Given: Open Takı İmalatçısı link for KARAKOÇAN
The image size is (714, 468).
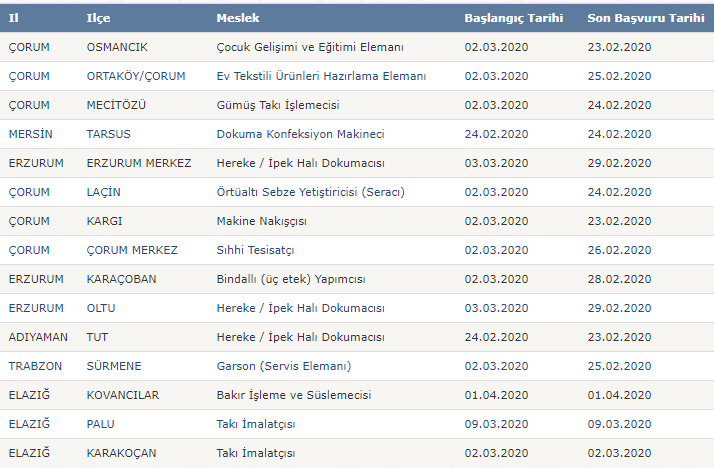Looking at the screenshot, I should 256,453.
